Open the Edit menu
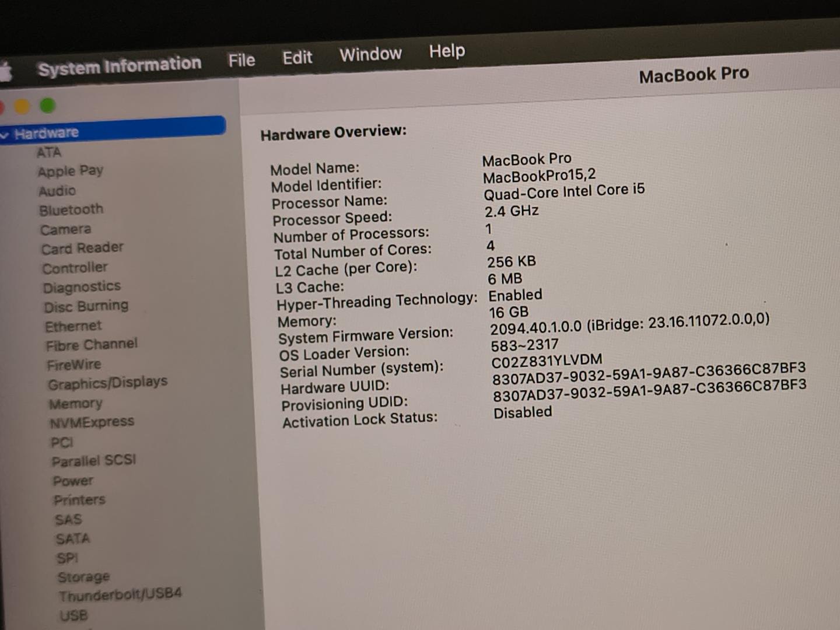The width and height of the screenshot is (840, 630). (297, 58)
